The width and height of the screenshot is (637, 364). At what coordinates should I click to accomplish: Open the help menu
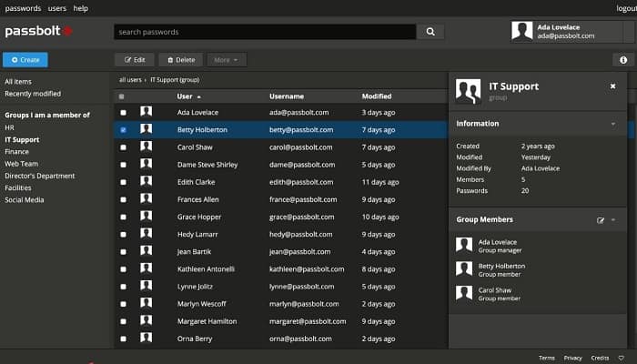pos(80,8)
